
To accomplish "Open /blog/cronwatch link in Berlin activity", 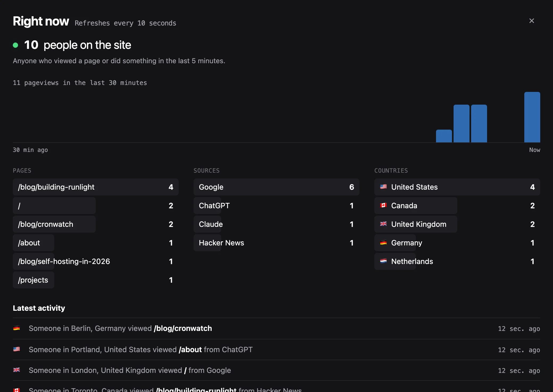I will 183,328.
